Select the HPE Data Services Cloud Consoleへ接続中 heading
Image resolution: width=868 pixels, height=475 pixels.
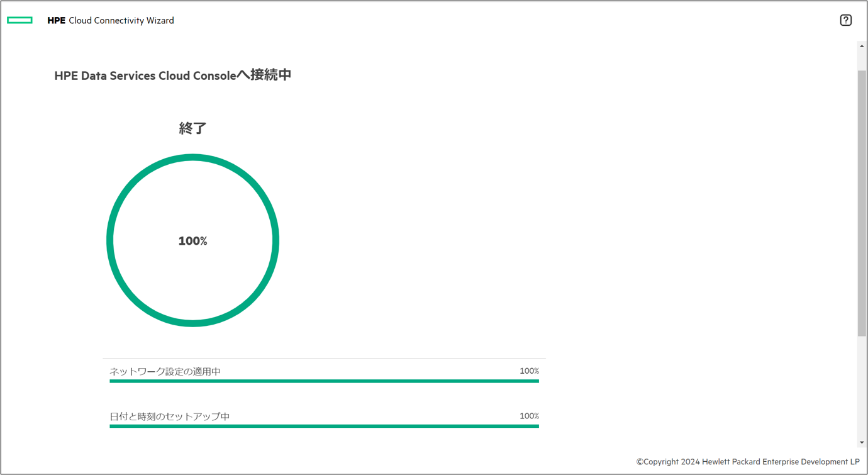tap(172, 75)
